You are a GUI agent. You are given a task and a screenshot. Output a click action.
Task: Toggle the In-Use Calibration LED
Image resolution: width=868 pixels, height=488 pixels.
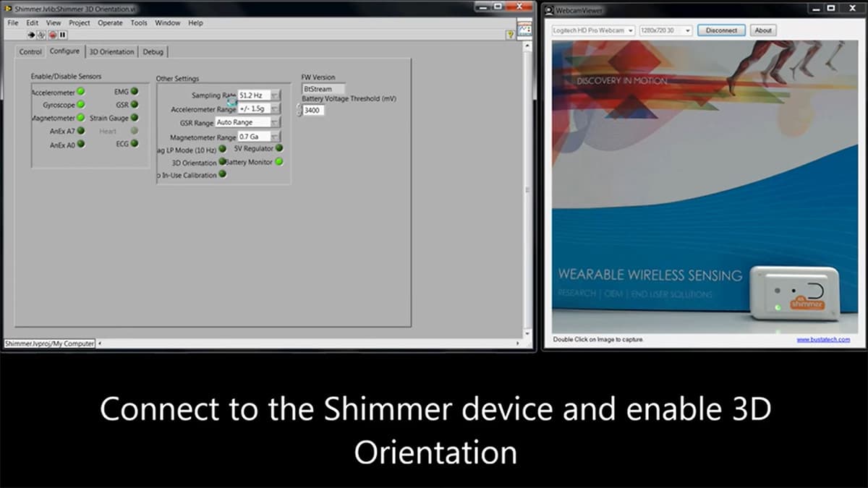pyautogui.click(x=222, y=174)
